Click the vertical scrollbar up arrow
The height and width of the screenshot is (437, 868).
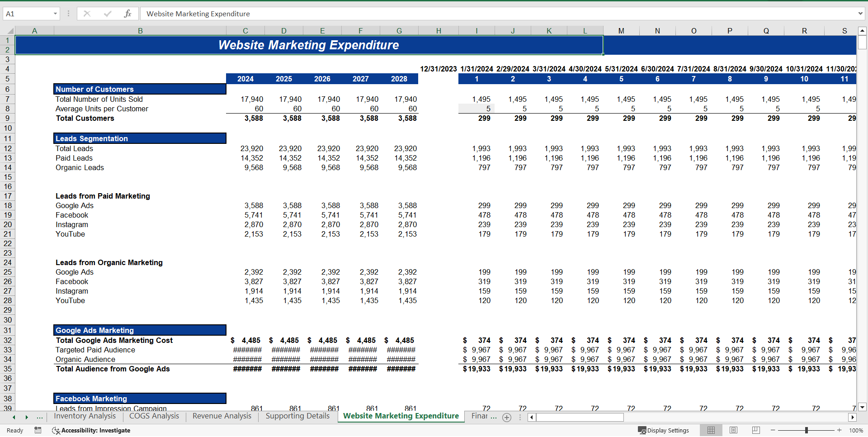862,31
